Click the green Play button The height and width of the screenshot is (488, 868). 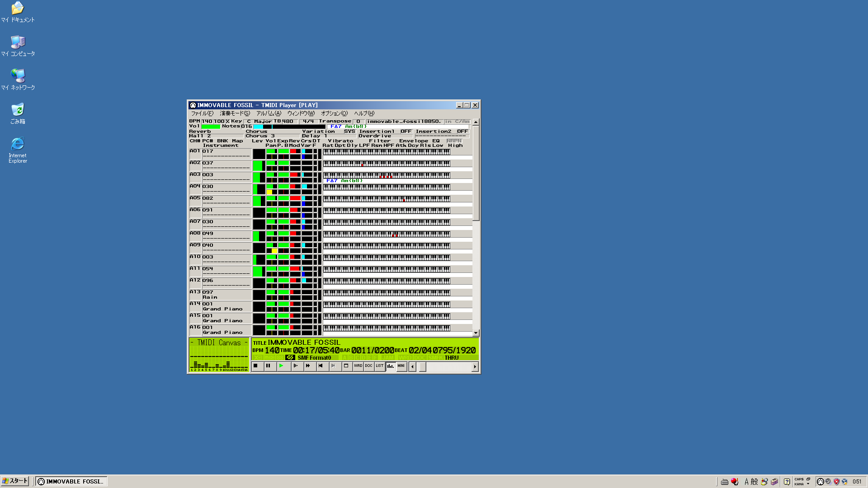281,366
